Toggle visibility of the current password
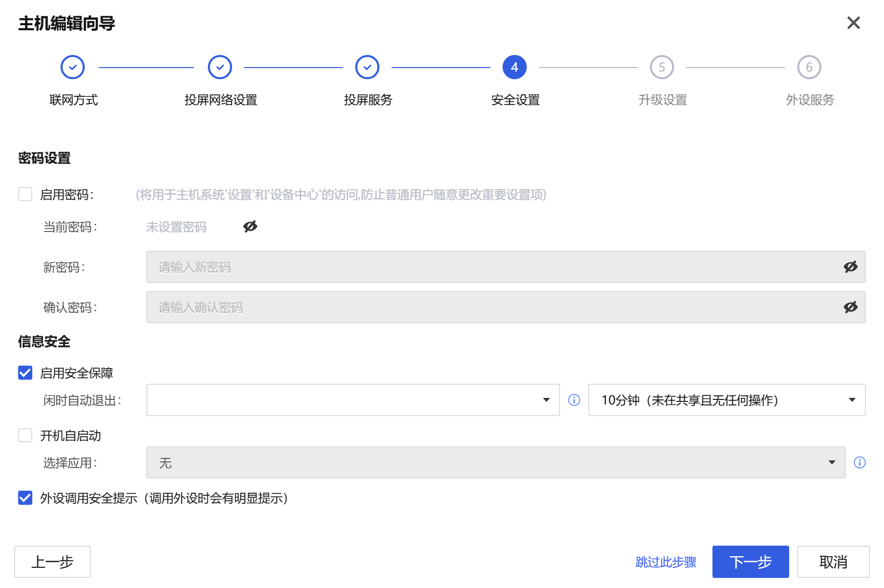The height and width of the screenshot is (588, 884). [250, 227]
